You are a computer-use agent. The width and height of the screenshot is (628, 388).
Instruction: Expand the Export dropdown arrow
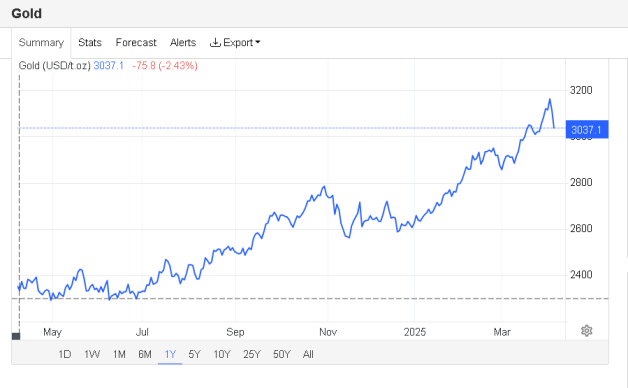pos(258,42)
